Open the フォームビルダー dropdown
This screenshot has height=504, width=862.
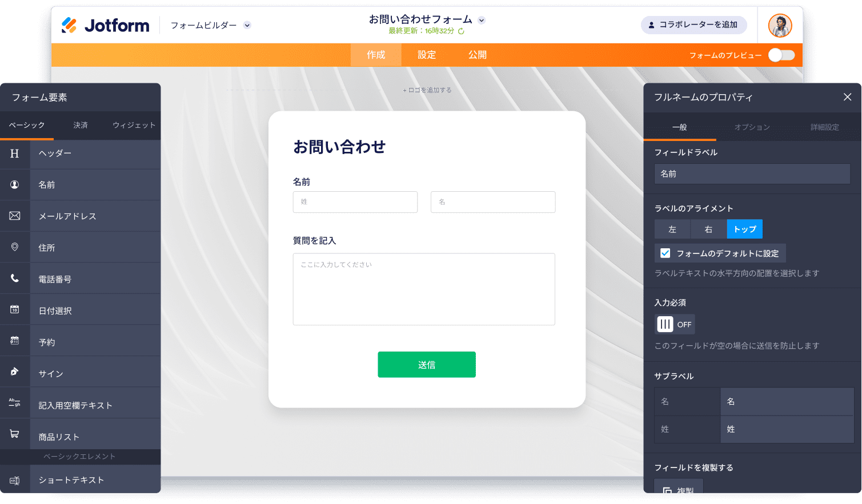pyautogui.click(x=209, y=25)
